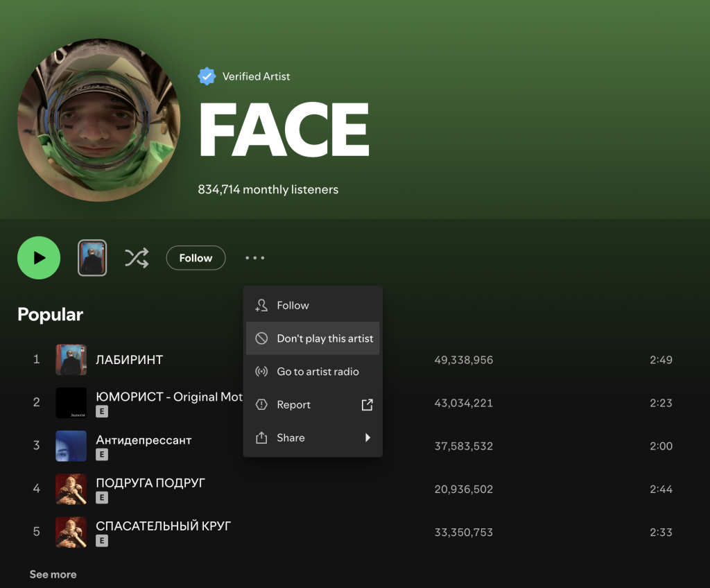Open the three-dots more options menu
Viewport: 710px width, 588px height.
(255, 258)
